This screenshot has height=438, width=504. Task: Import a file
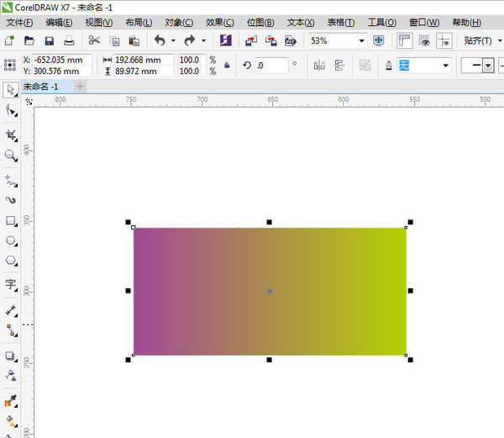(x=251, y=41)
